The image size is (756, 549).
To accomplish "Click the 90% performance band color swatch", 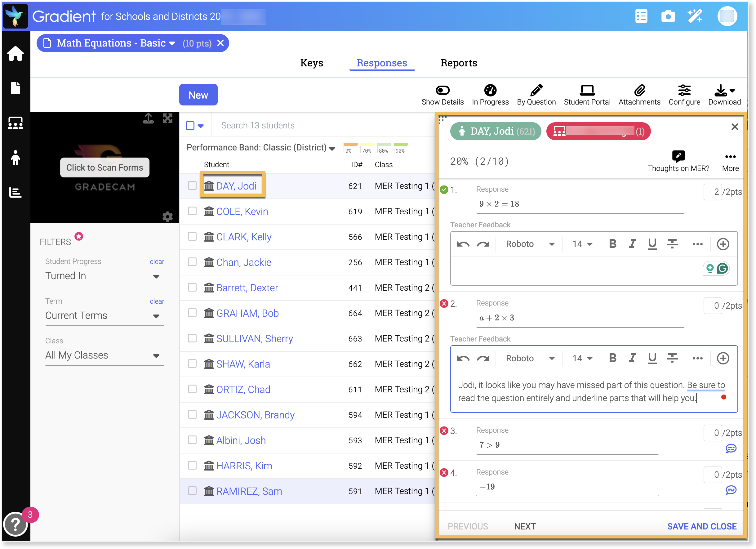I will tap(401, 144).
